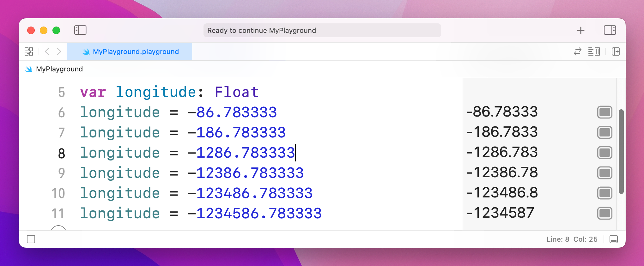Image resolution: width=644 pixels, height=266 pixels.
Task: Click result -123486.8 in sidebar
Action: pos(502,193)
